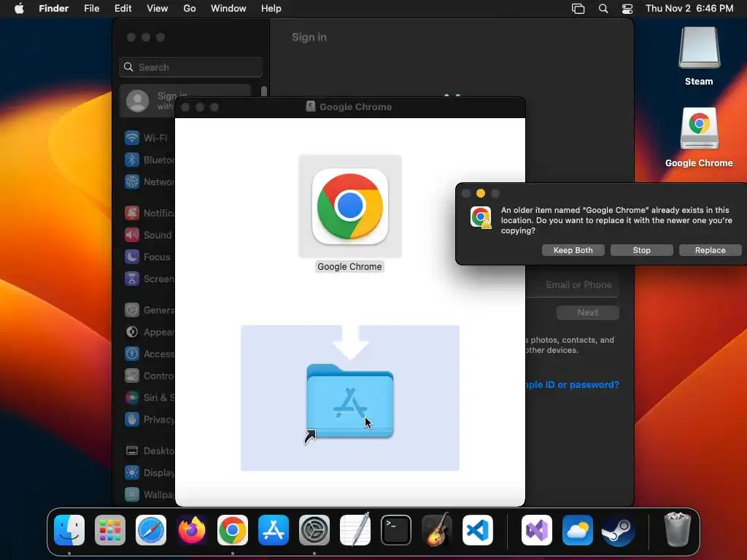747x560 pixels.
Task: Click the System Settings sidebar scrollbar
Action: 264,91
